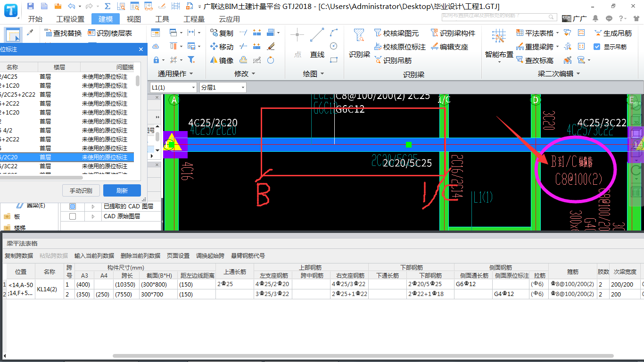
Task: Click 复制跨数据 in beam table toolbar
Action: [x=19, y=256]
